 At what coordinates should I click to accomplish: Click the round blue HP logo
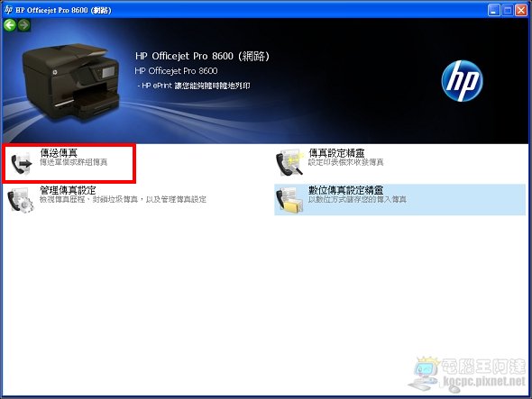tap(462, 81)
